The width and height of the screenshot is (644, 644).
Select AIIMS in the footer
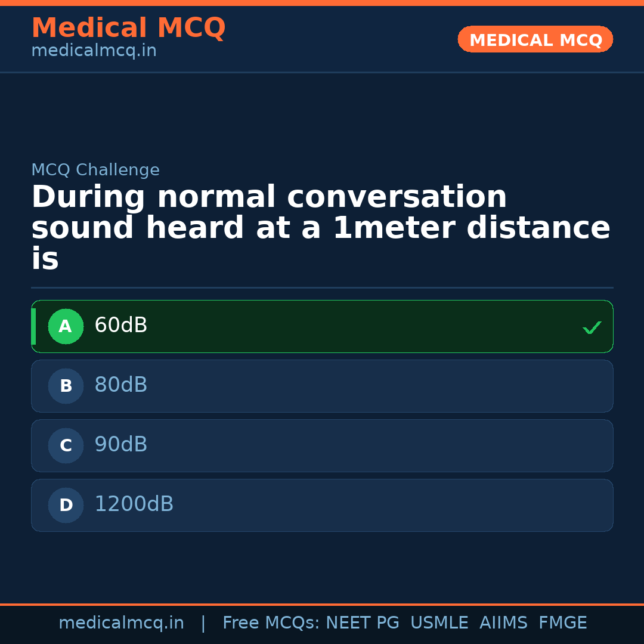tap(503, 623)
